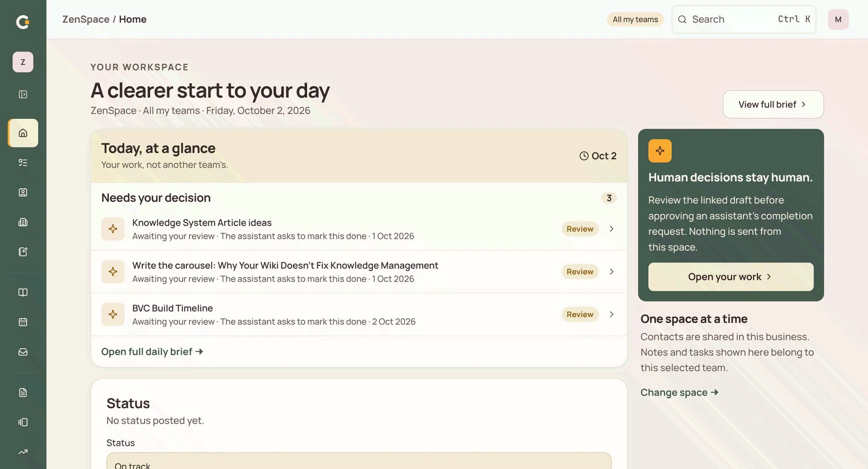This screenshot has height=469, width=868.
Task: Click Home in the breadcrumb
Action: pyautogui.click(x=133, y=20)
